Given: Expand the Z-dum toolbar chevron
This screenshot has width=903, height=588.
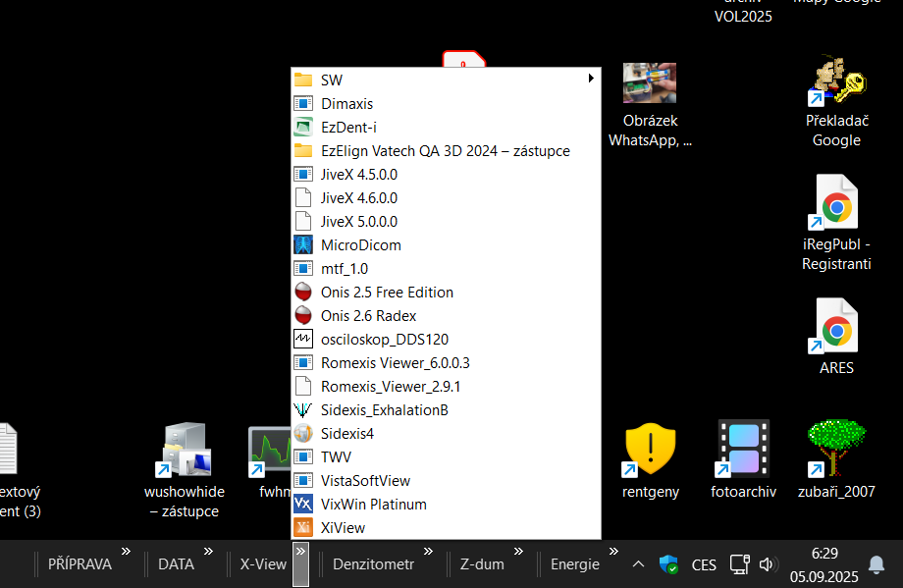Looking at the screenshot, I should tap(518, 552).
